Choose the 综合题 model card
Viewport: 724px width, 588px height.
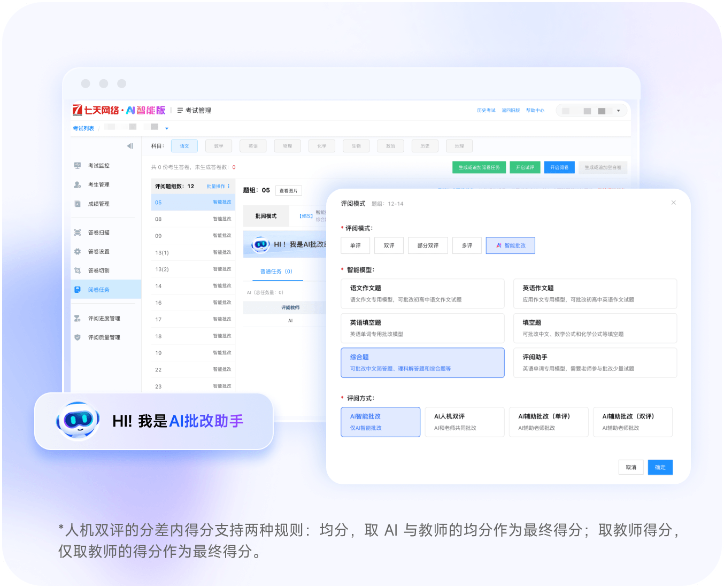pyautogui.click(x=422, y=363)
